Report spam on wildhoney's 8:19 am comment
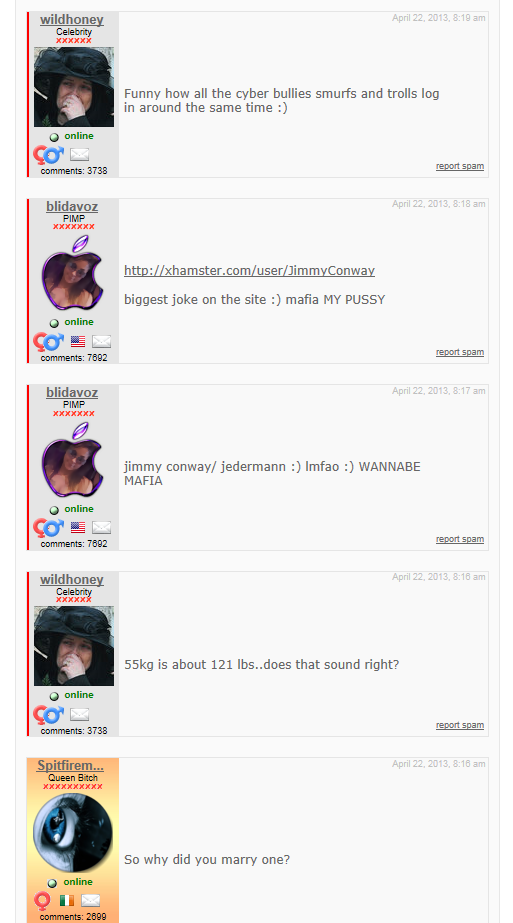The height and width of the screenshot is (923, 513). 460,166
